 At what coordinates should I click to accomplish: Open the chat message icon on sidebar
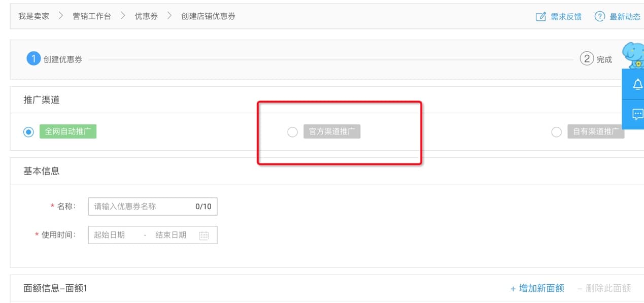coord(637,114)
